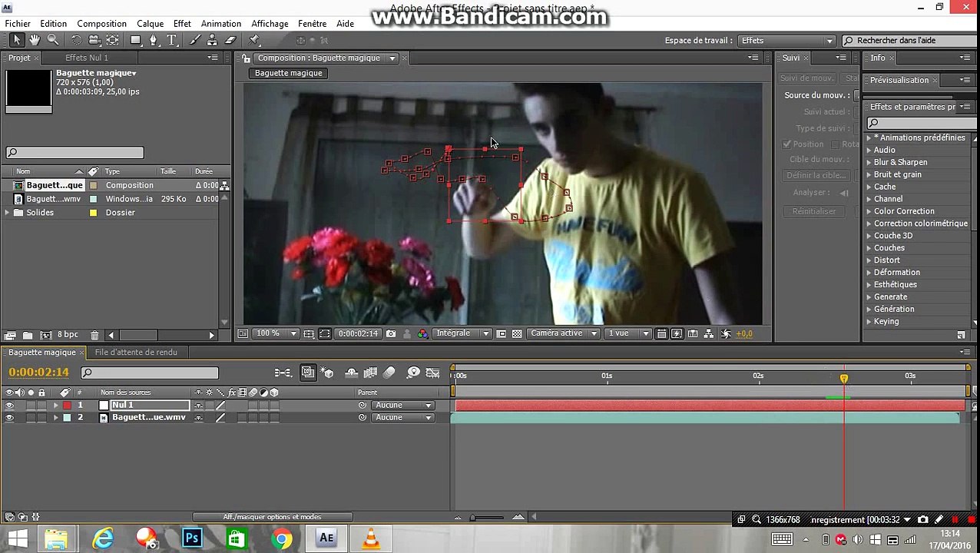Open Composition Mini-Flowchart in timeline
This screenshot has height=553, width=980.
tap(283, 373)
